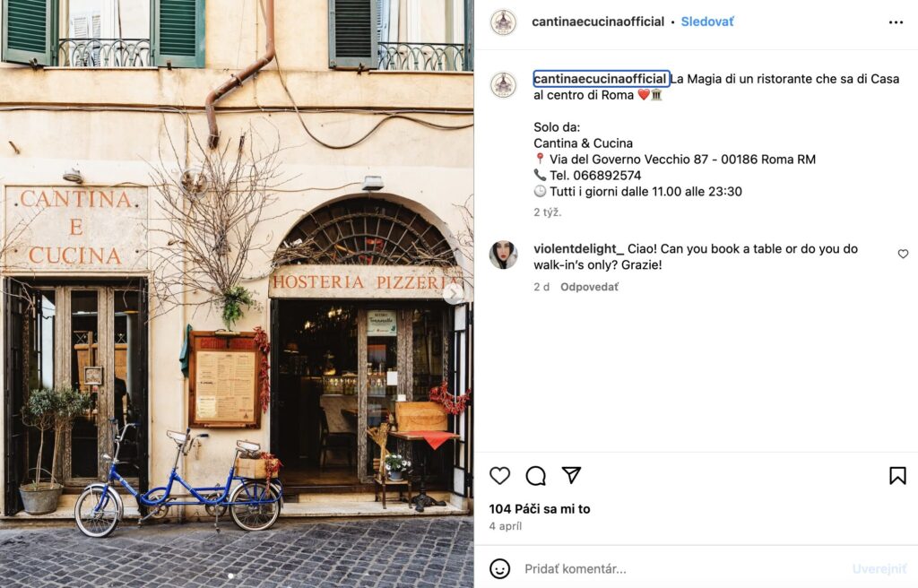This screenshot has height=588, width=918.
Task: View likes list 104 Páči sa mi to
Action: [539, 509]
